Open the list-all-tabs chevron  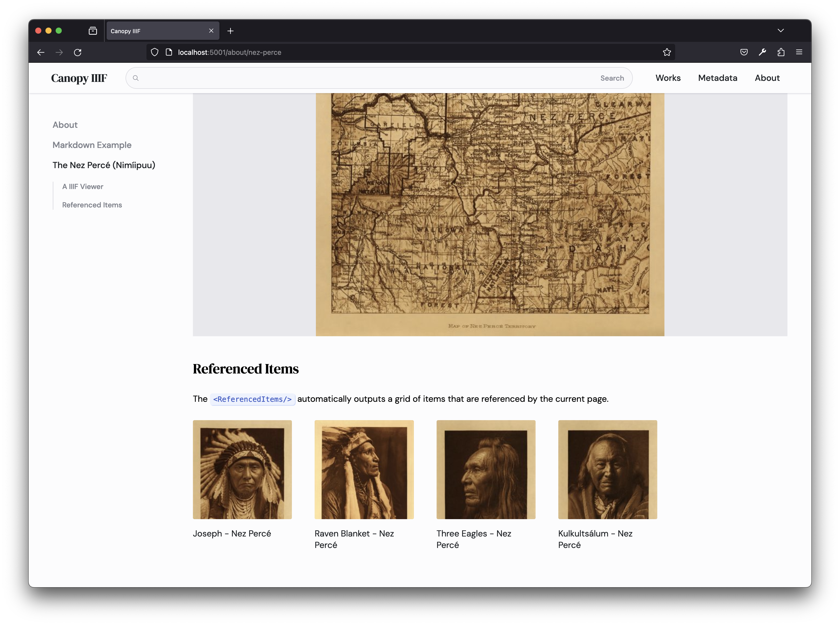tap(781, 30)
